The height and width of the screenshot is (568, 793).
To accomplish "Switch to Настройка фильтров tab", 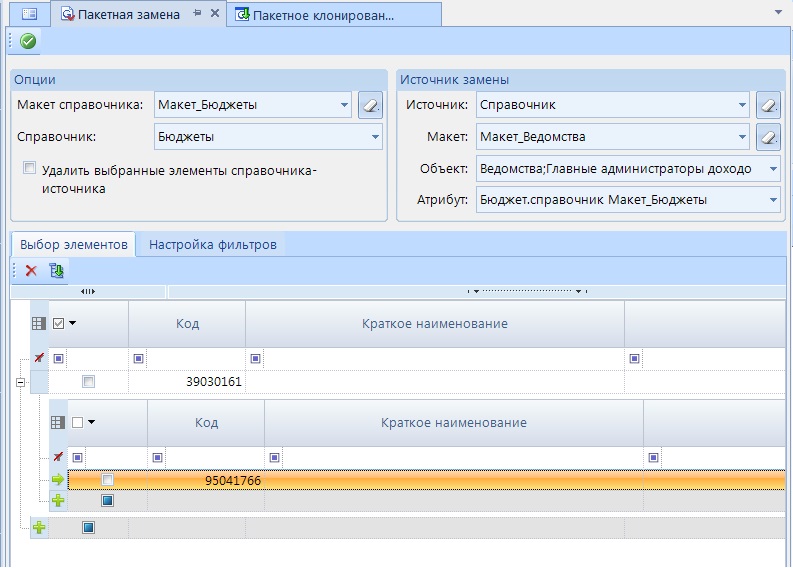I will pos(212,244).
